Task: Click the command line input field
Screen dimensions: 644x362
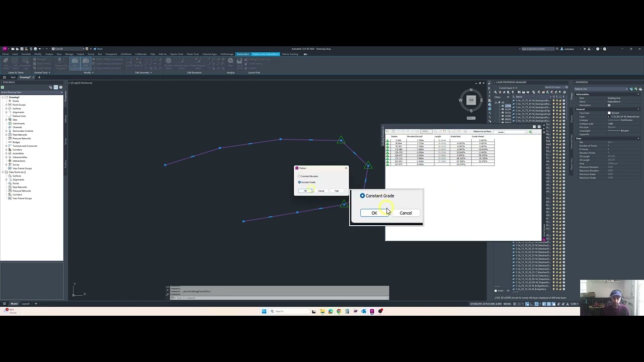Action: click(x=279, y=298)
